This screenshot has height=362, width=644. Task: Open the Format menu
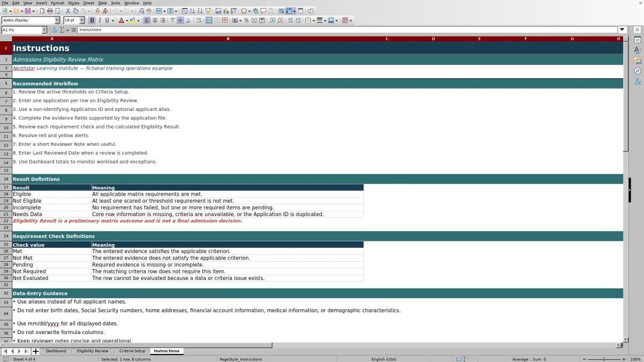[x=57, y=3]
